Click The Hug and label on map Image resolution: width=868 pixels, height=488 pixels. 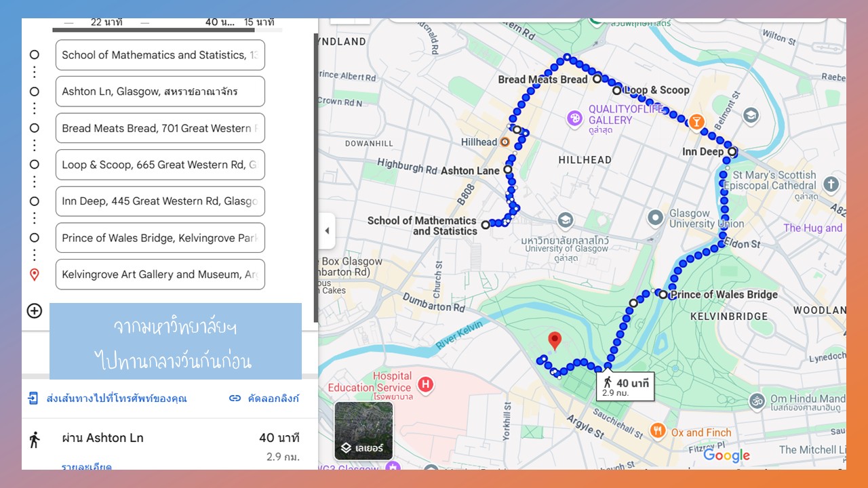813,228
